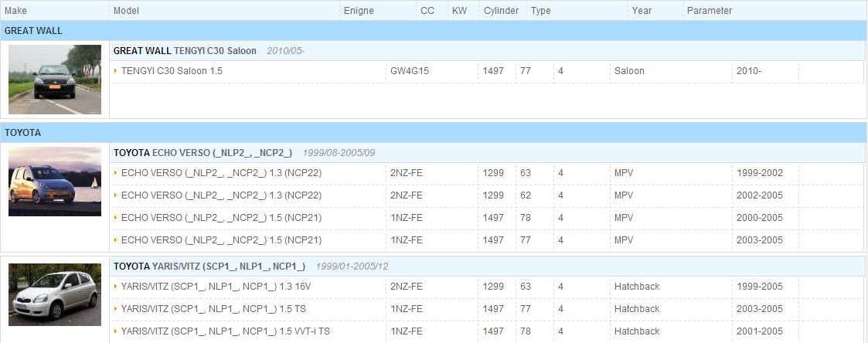Image resolution: width=868 pixels, height=343 pixels.
Task: Click arrow bullet beside YARIS/VITZ 1.3 16V
Action: point(116,287)
